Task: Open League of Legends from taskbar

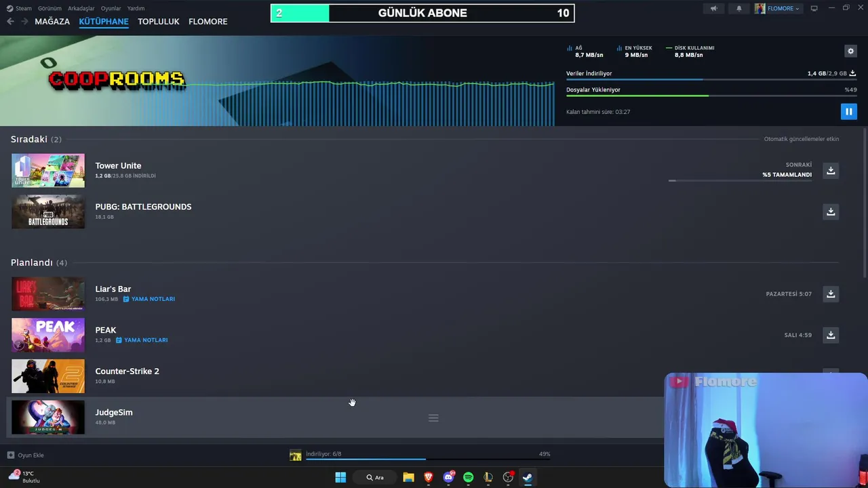Action: click(x=488, y=477)
